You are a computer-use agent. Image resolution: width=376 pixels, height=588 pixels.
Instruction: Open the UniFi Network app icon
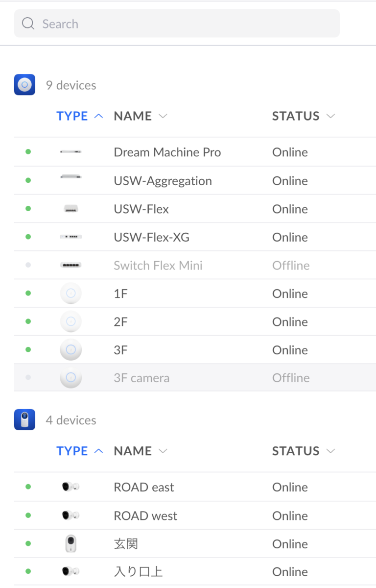[24, 85]
